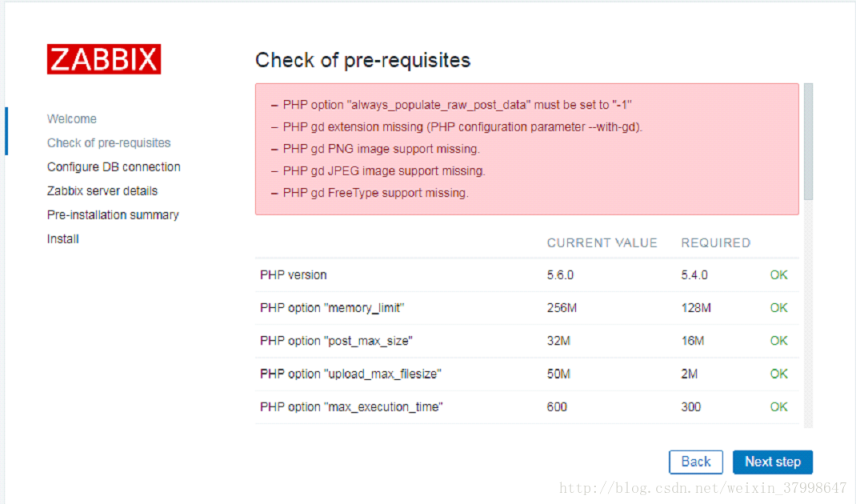
Task: Click the REQUIRED column header
Action: tap(715, 243)
